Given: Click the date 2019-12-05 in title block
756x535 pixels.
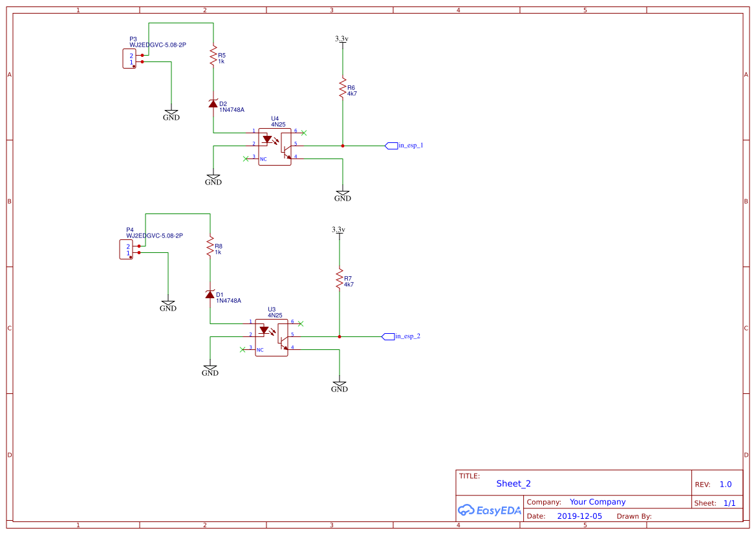Looking at the screenshot, I should pos(581,516).
